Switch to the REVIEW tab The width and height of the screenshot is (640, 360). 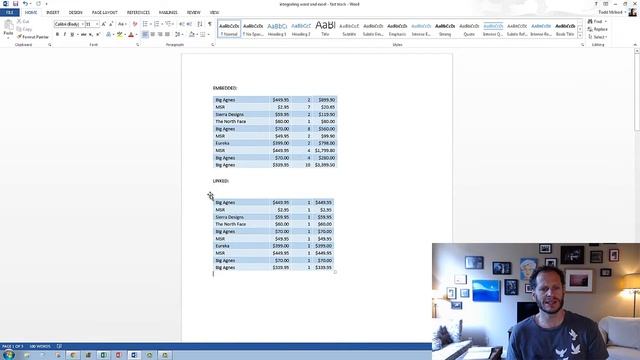coord(193,13)
